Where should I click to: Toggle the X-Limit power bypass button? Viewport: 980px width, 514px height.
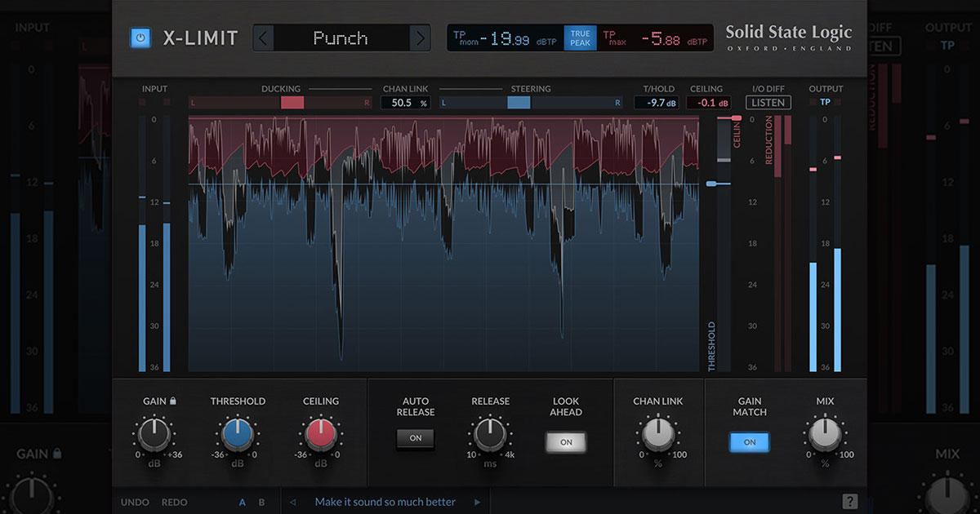pyautogui.click(x=140, y=38)
